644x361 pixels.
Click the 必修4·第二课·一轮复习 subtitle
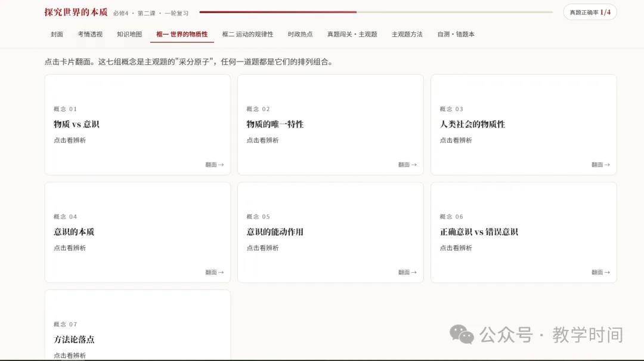[x=151, y=13]
